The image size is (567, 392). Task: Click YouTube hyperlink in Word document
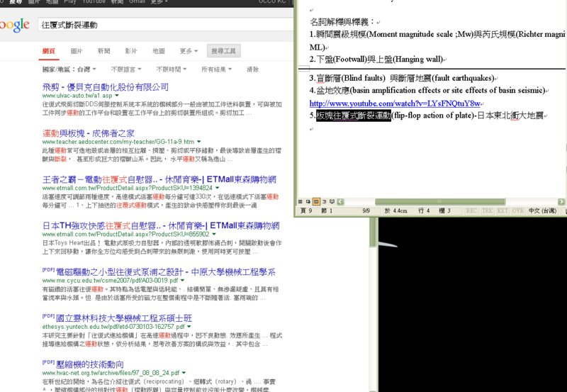click(395, 103)
